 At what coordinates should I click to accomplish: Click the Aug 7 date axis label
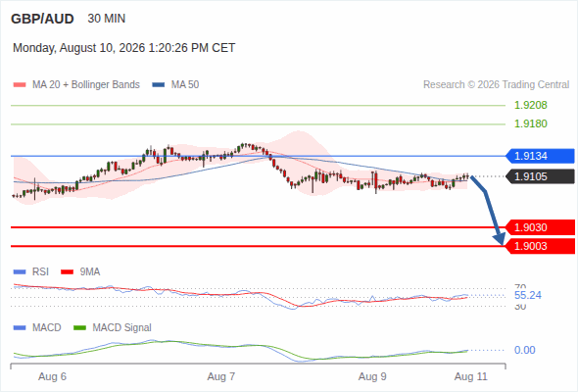coord(221,376)
